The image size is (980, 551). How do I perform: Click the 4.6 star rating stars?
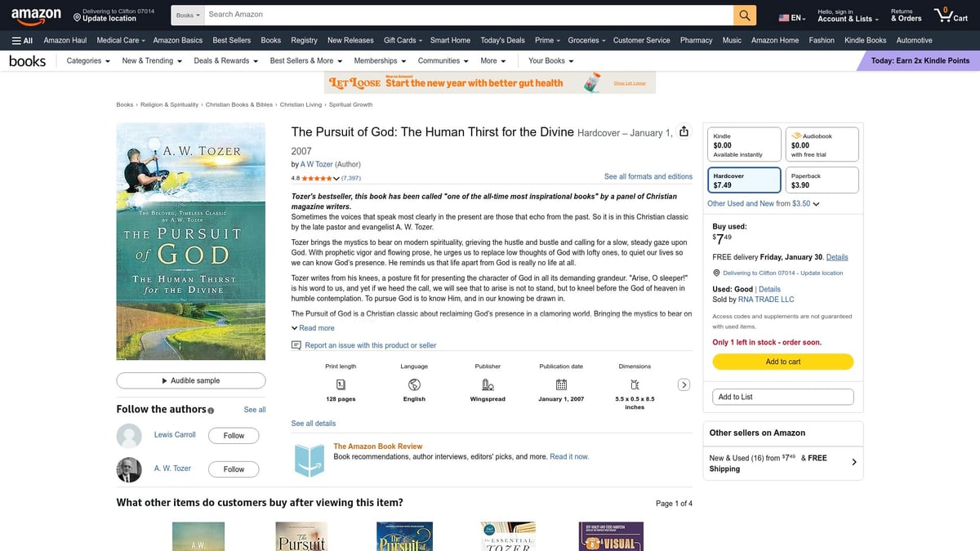coord(315,178)
